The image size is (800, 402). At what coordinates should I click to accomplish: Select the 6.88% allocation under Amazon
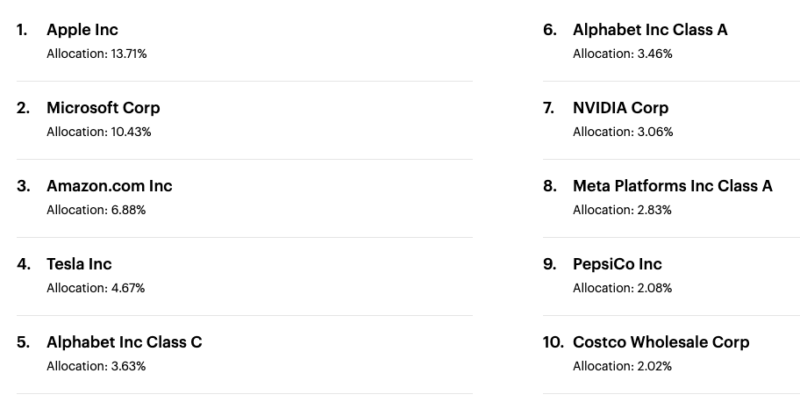click(96, 210)
